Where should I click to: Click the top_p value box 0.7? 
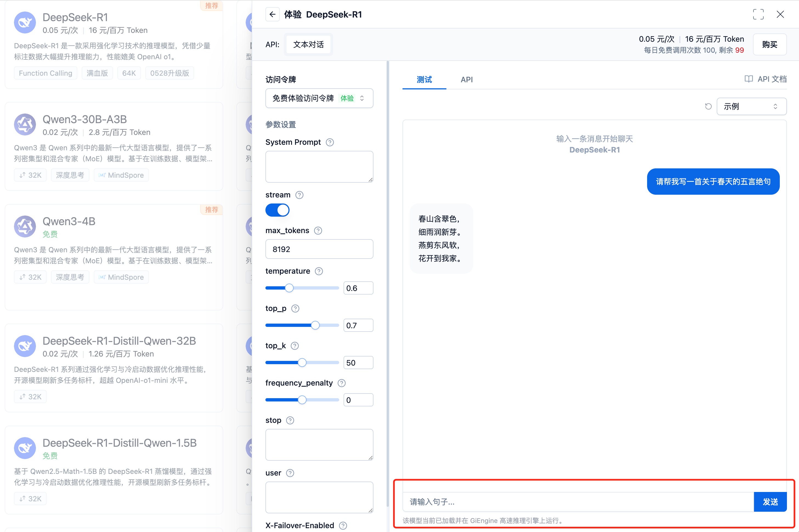tap(358, 326)
